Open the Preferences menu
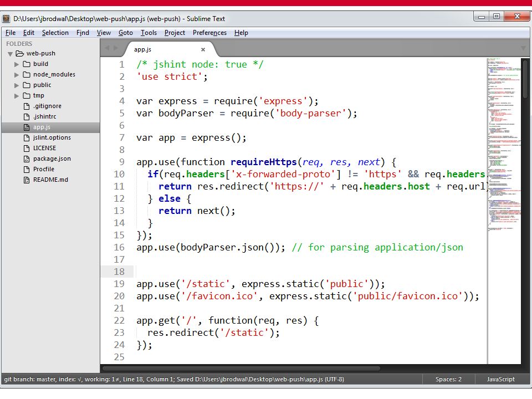Viewport: 532px width, 399px height. (209, 33)
